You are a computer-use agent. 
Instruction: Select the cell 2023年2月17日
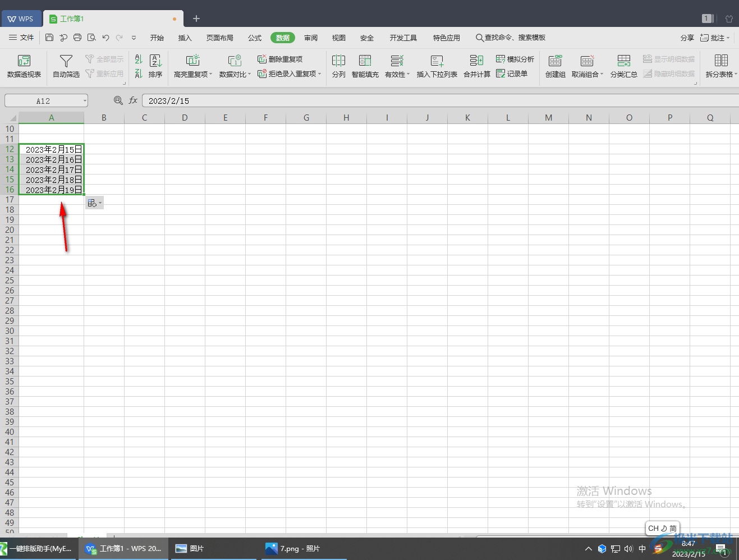click(x=52, y=169)
